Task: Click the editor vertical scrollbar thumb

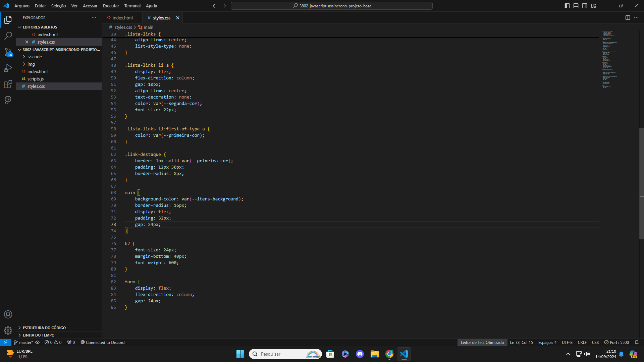Action: click(x=641, y=183)
